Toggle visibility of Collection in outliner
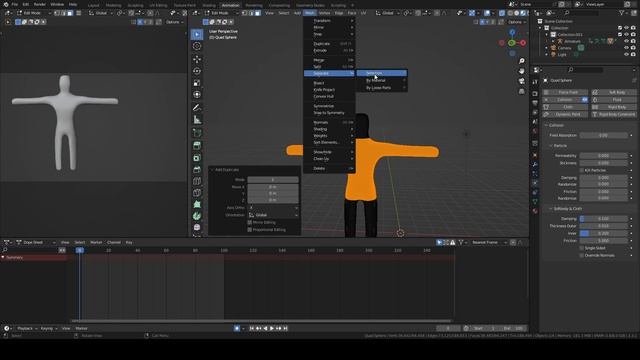640x360 pixels. pyautogui.click(x=627, y=28)
